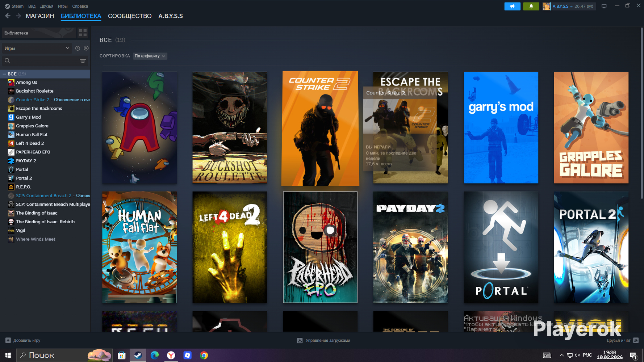Select Among Us icon in sidebar list
The image size is (644, 362).
tap(11, 83)
